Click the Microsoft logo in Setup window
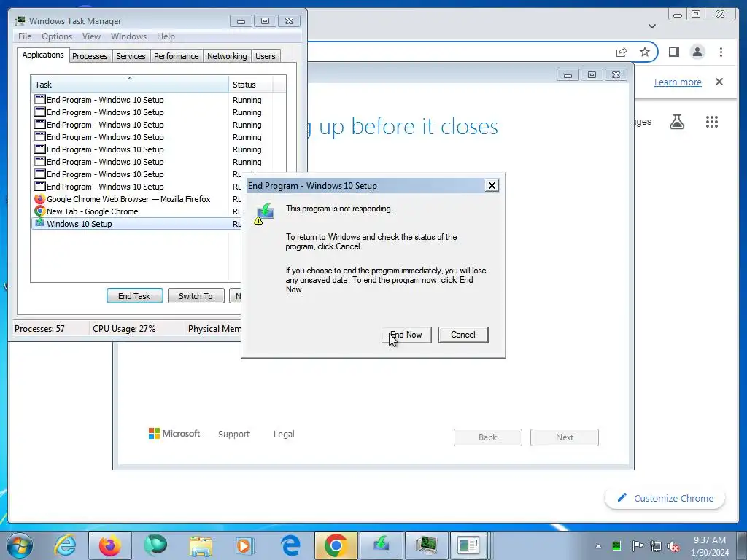 pos(174,433)
